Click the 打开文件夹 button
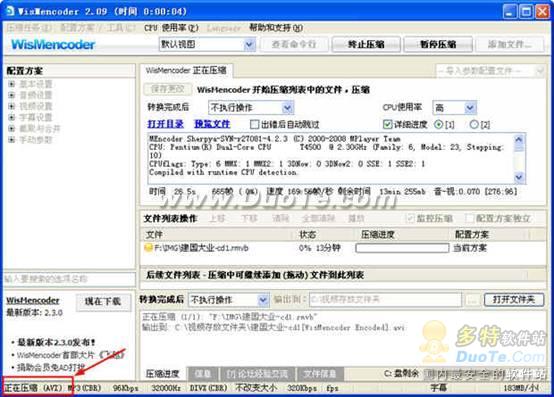 (514, 300)
